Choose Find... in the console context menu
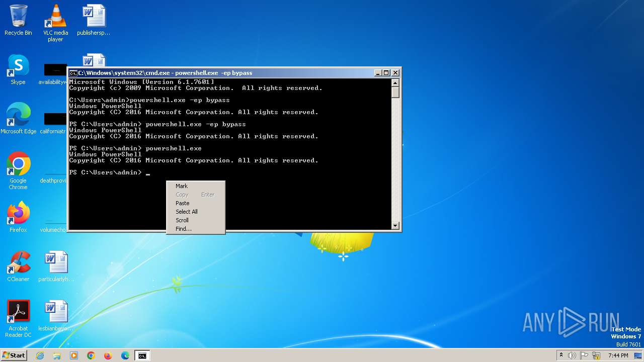 pos(196,229)
